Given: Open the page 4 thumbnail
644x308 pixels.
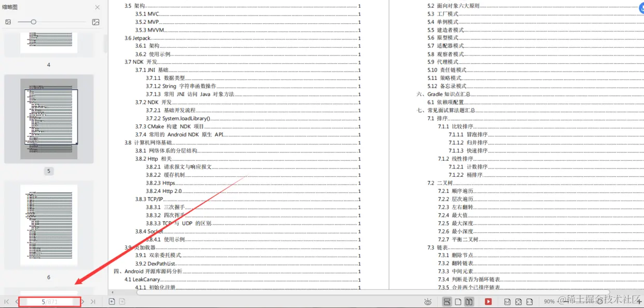Looking at the screenshot, I should tap(49, 43).
